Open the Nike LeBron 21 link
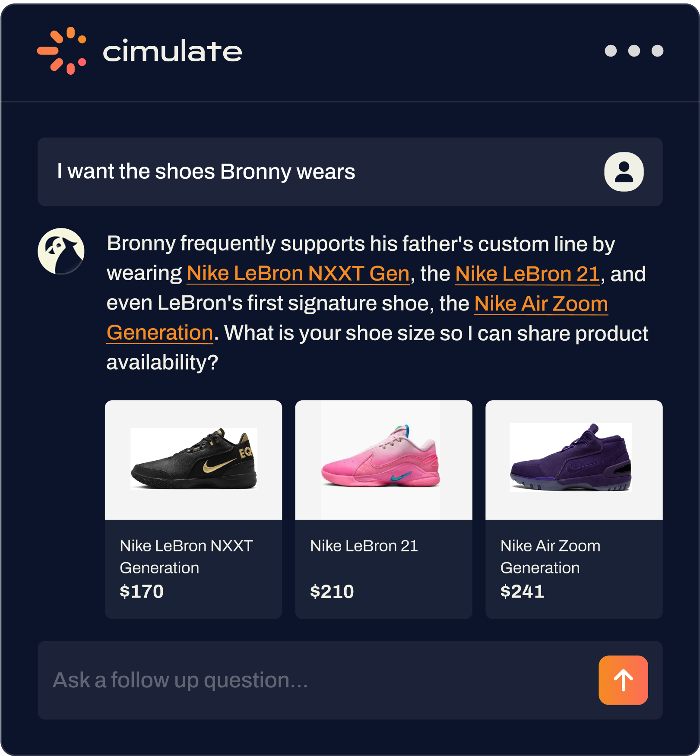700x756 pixels. pos(527,273)
